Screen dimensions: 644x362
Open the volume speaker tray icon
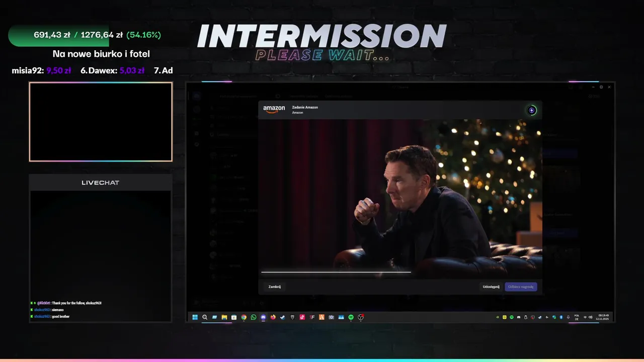pyautogui.click(x=591, y=317)
